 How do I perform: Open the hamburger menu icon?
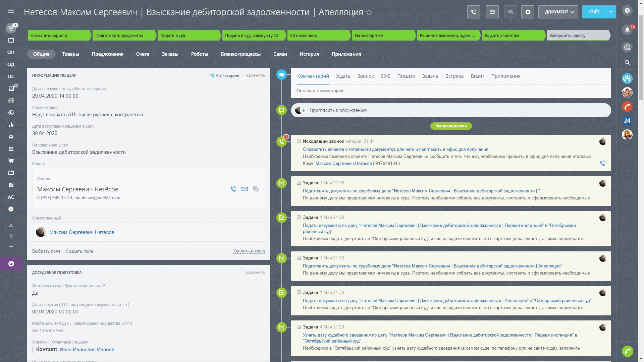11,11
